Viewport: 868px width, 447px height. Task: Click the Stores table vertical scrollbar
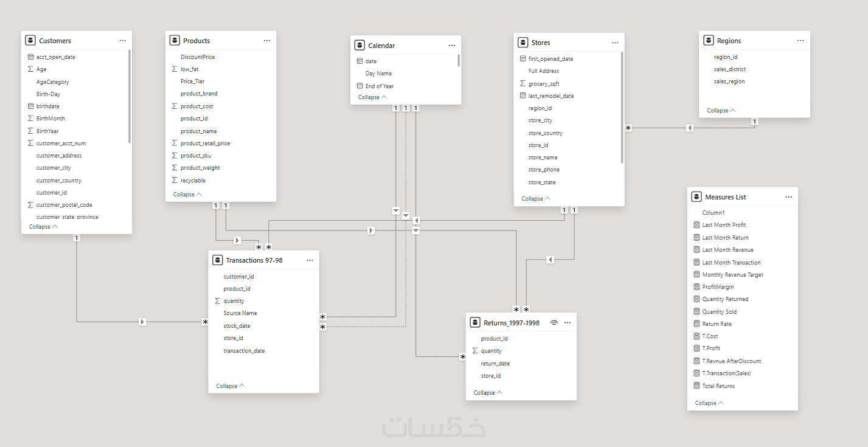[622, 108]
